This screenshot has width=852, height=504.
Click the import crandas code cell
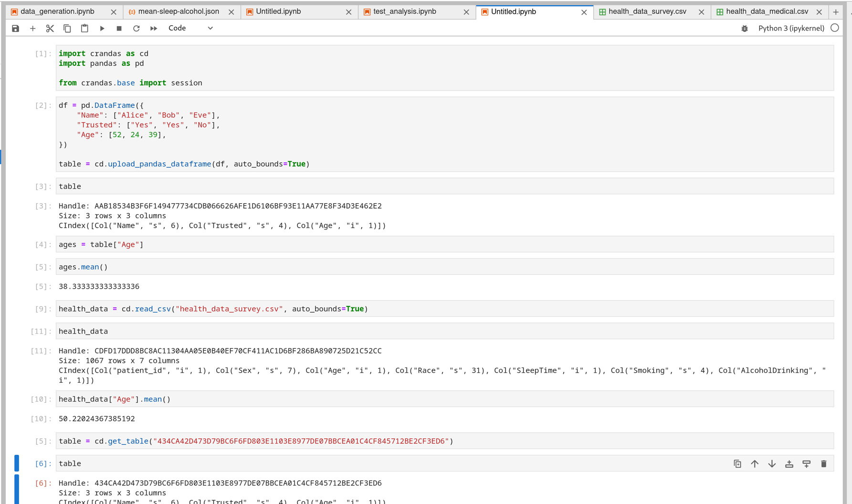click(x=445, y=68)
